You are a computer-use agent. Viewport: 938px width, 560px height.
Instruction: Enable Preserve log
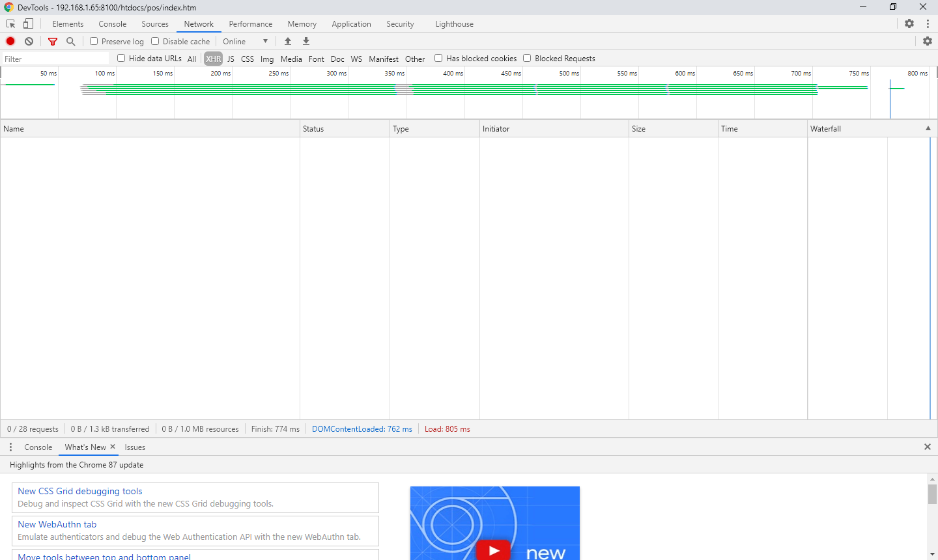click(x=94, y=40)
